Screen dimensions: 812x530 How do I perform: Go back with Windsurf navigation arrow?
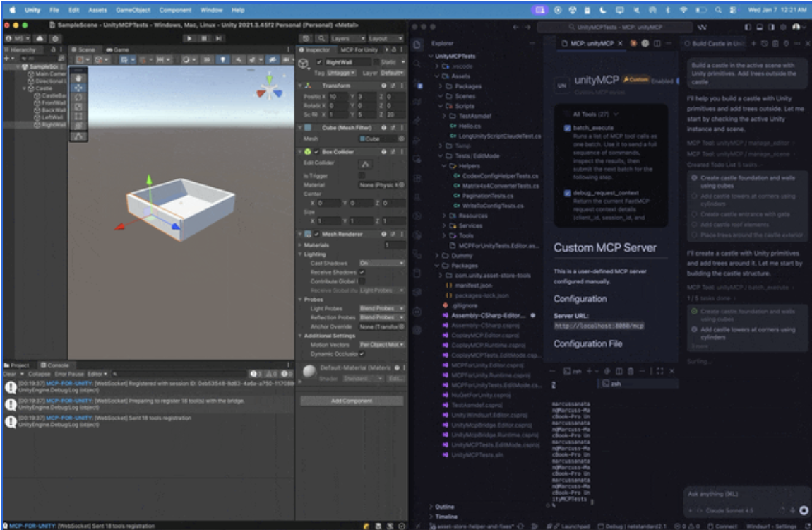pyautogui.click(x=515, y=27)
